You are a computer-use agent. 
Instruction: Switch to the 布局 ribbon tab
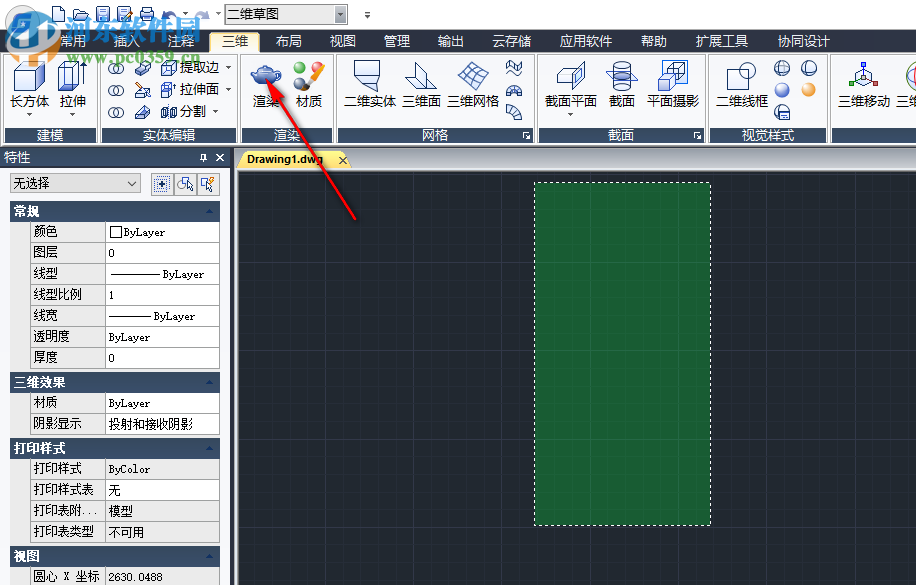pyautogui.click(x=288, y=42)
